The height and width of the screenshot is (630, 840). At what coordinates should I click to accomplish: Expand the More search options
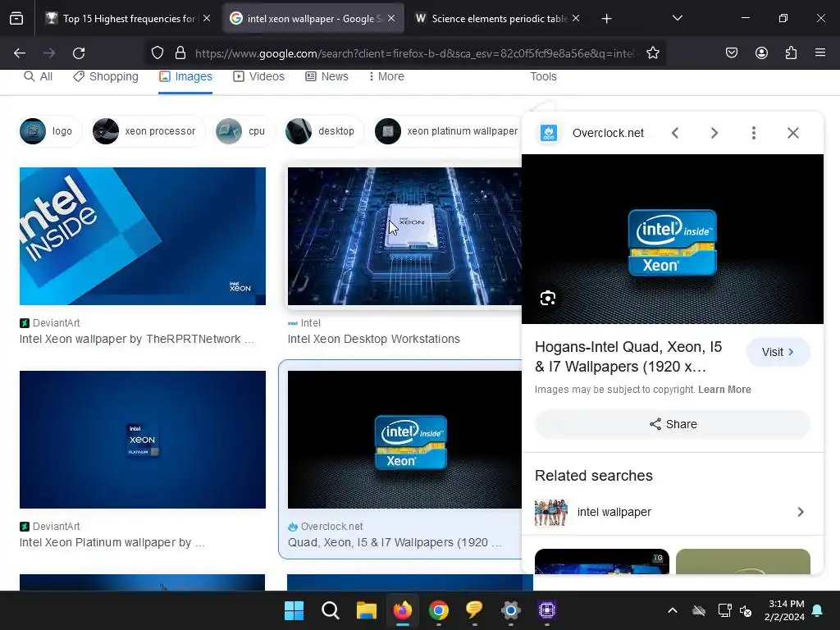386,76
